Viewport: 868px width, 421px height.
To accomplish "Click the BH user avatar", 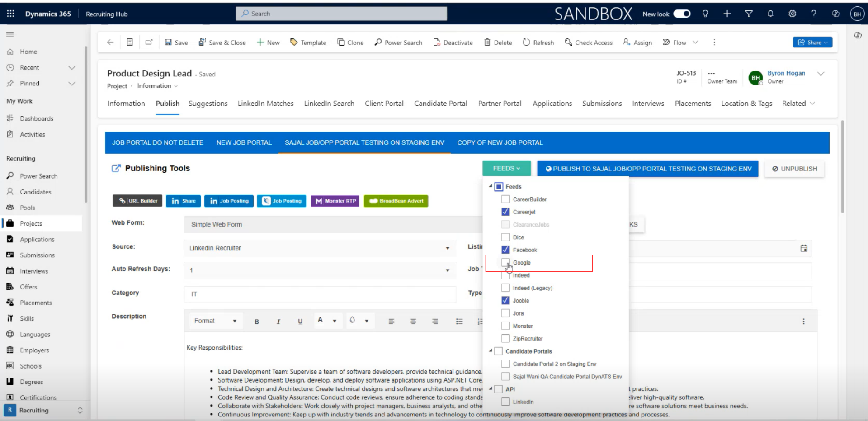I will tap(857, 14).
